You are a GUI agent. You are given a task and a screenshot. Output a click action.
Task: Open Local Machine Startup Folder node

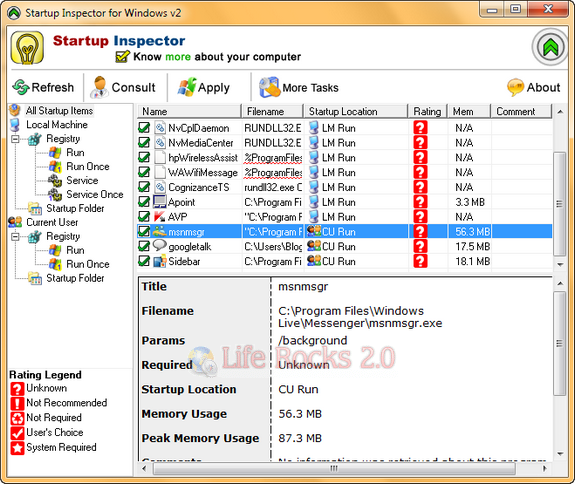coord(75,208)
